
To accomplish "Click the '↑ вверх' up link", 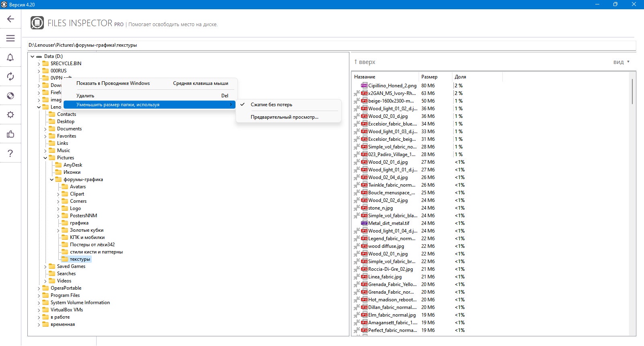I will [365, 62].
